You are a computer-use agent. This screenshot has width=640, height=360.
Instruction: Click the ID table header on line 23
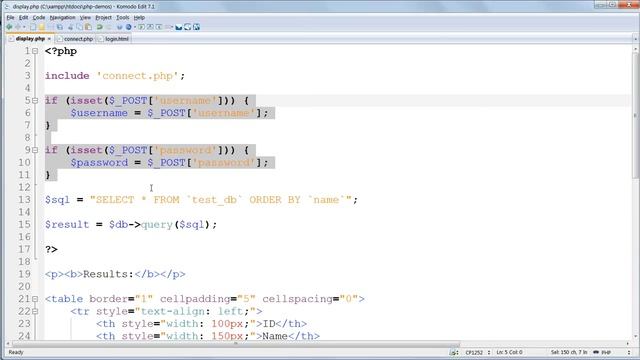[x=201, y=324]
